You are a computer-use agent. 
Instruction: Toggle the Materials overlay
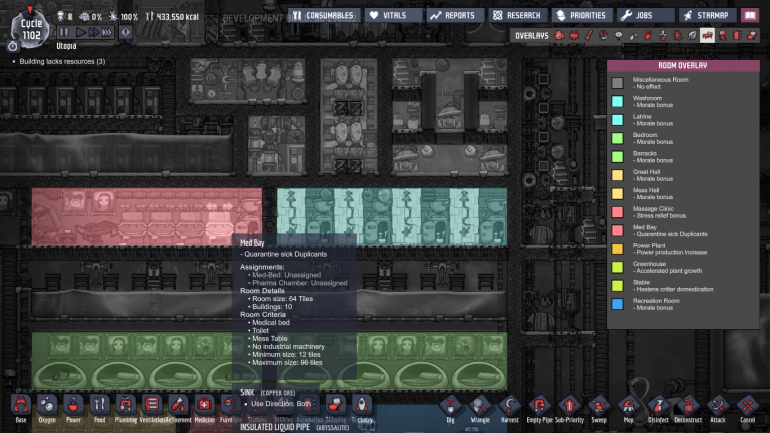tap(604, 35)
